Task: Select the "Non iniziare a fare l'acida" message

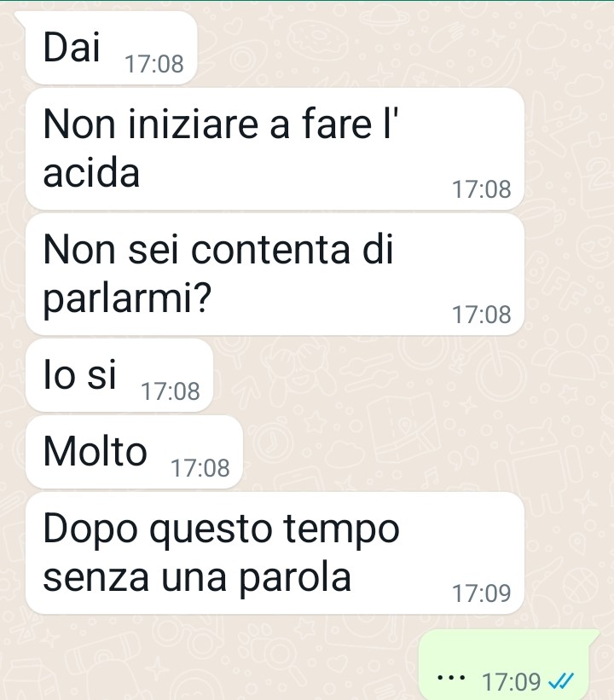Action: (x=275, y=148)
